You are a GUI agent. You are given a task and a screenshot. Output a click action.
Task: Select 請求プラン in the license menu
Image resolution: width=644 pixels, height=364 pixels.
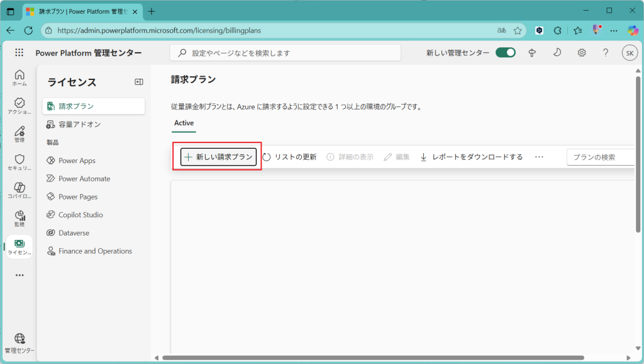pos(94,106)
